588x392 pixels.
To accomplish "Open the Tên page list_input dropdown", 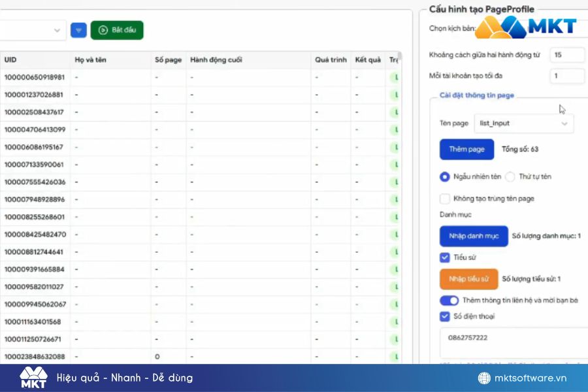I will (523, 123).
